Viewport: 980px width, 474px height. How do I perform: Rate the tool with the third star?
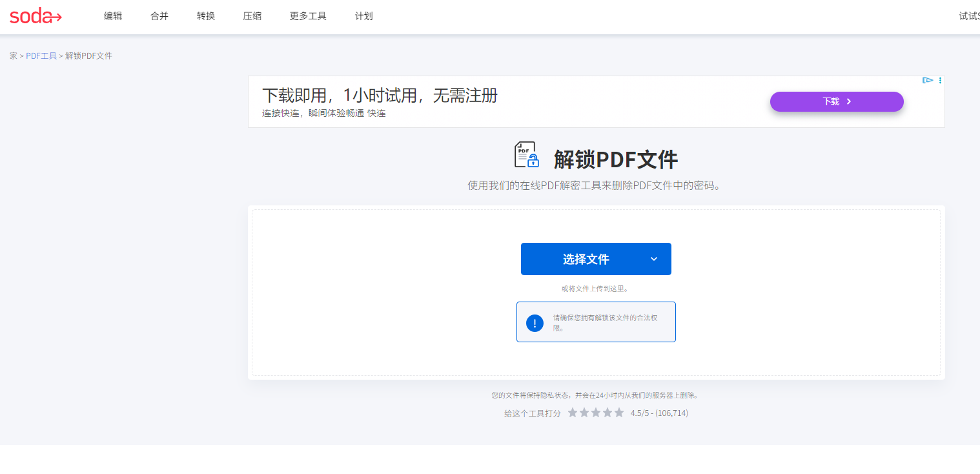[596, 413]
